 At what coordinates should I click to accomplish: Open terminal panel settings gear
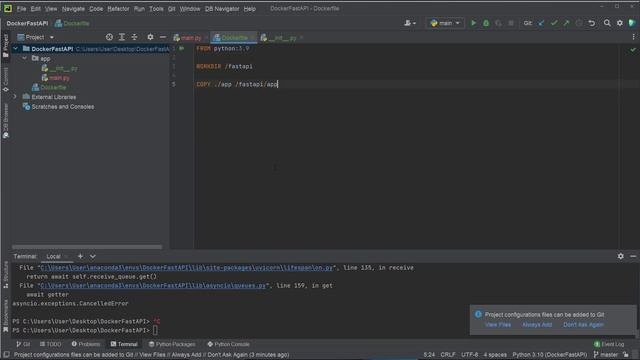tap(620, 256)
